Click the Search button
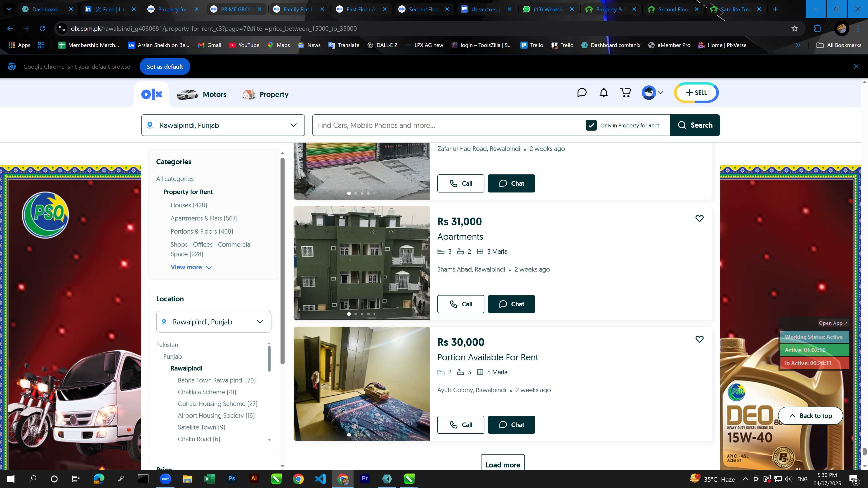This screenshot has height=488, width=868. click(x=695, y=125)
